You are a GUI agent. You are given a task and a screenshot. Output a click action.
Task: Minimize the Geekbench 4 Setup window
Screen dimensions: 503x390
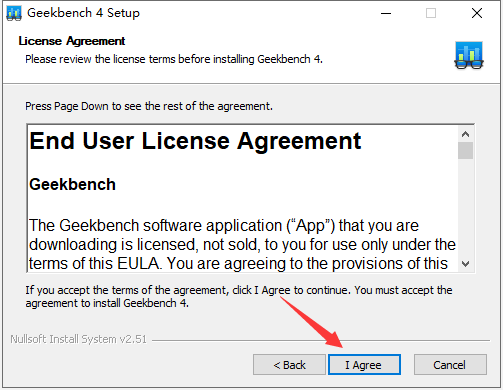[x=386, y=13]
